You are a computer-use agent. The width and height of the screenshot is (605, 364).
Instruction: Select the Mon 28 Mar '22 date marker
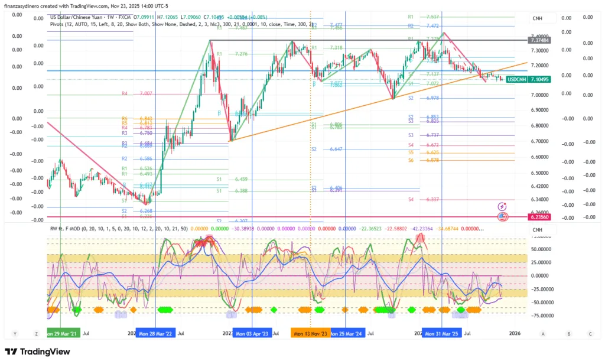tap(155, 333)
